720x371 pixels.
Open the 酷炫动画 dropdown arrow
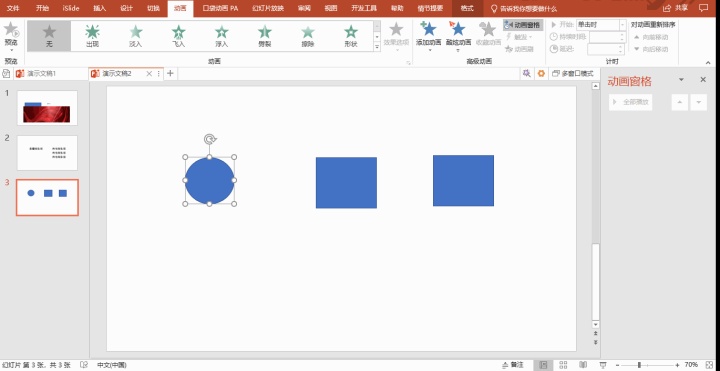[x=458, y=50]
